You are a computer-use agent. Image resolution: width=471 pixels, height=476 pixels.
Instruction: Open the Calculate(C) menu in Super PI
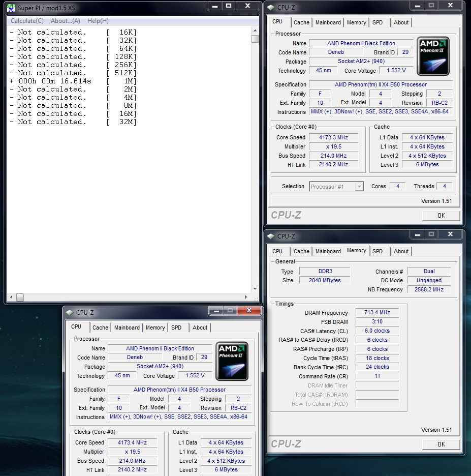(x=27, y=21)
